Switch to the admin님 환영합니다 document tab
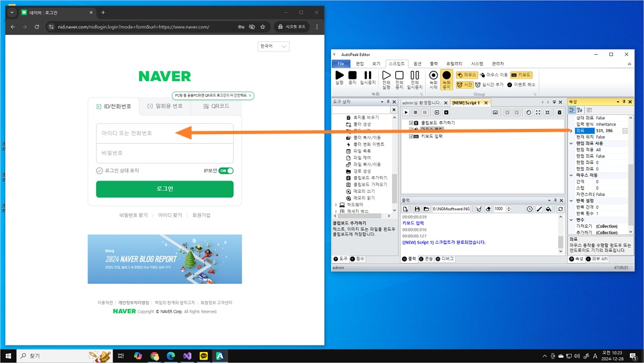 pos(421,103)
